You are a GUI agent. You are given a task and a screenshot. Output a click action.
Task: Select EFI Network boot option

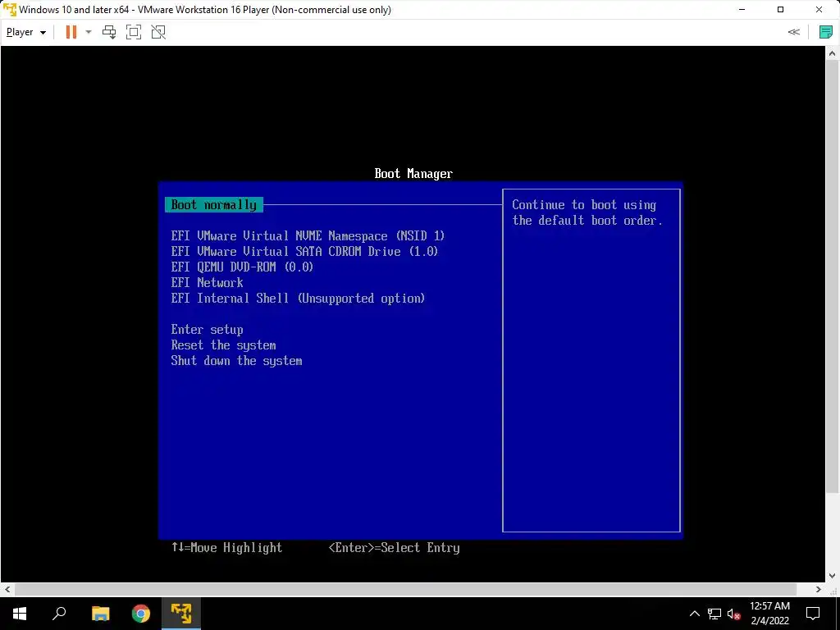tap(207, 282)
